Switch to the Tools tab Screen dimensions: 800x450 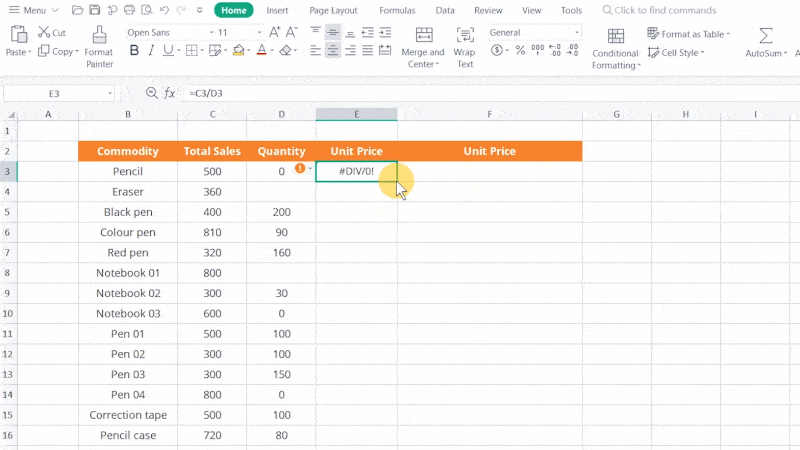pos(571,10)
